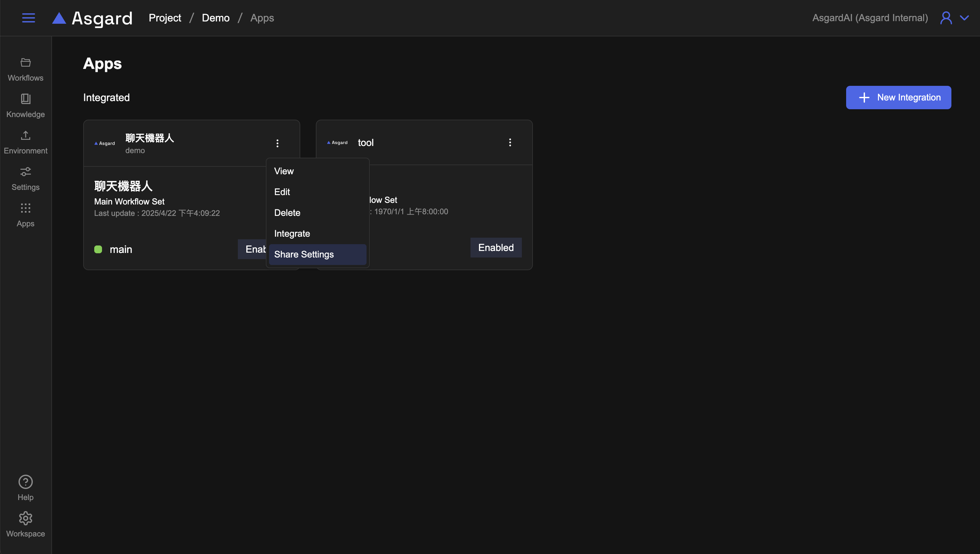Click the New Integration button
Viewport: 980px width, 554px height.
[x=898, y=98]
